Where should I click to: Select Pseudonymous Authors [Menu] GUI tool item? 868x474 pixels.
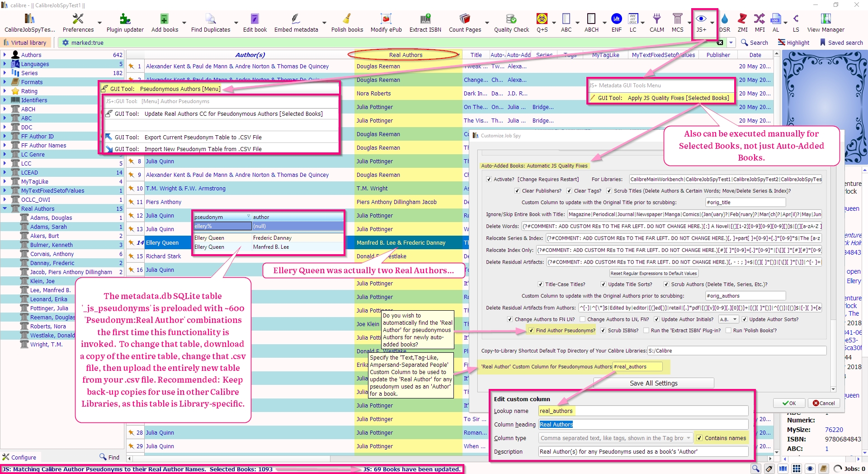(219, 89)
